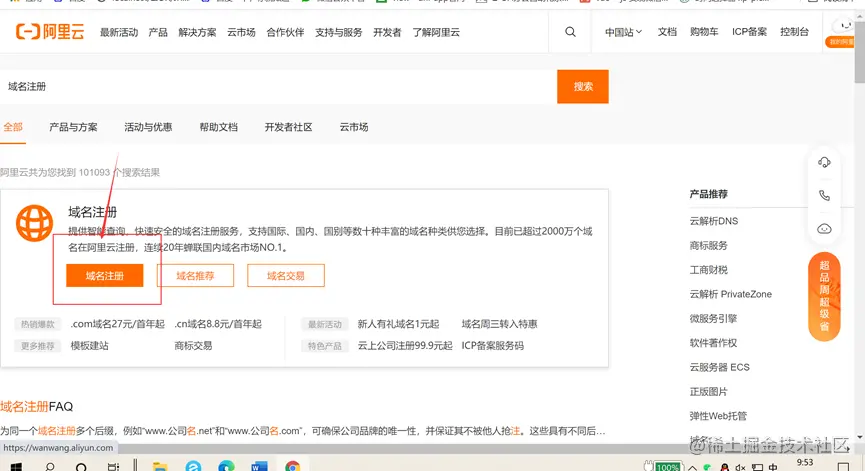Open the 商标交易 link
Viewport: 865px width, 471px height.
click(193, 346)
